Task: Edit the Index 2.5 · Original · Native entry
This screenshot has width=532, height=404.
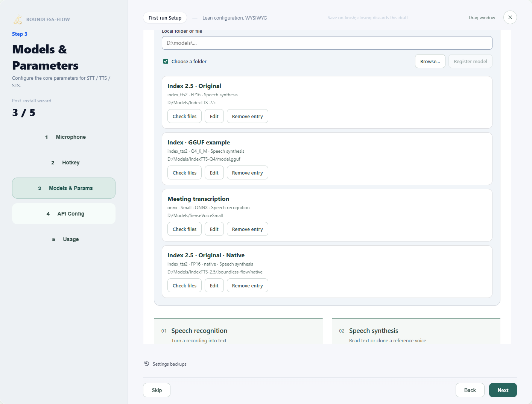Action: tap(214, 286)
